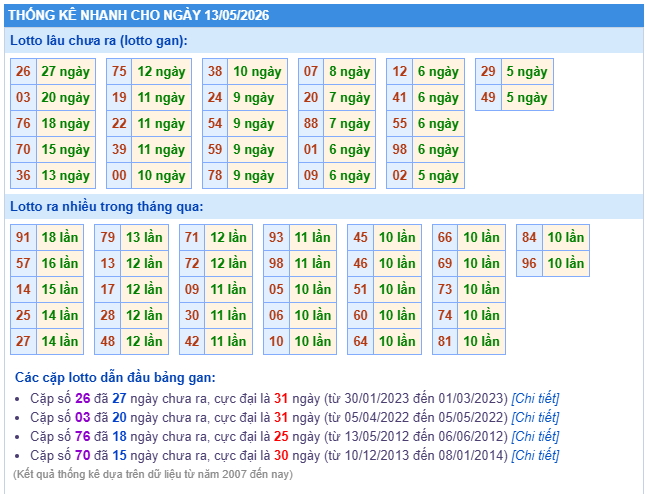This screenshot has width=647, height=494.
Task: Select lotto gan number 20 cell
Action: pyautogui.click(x=311, y=97)
